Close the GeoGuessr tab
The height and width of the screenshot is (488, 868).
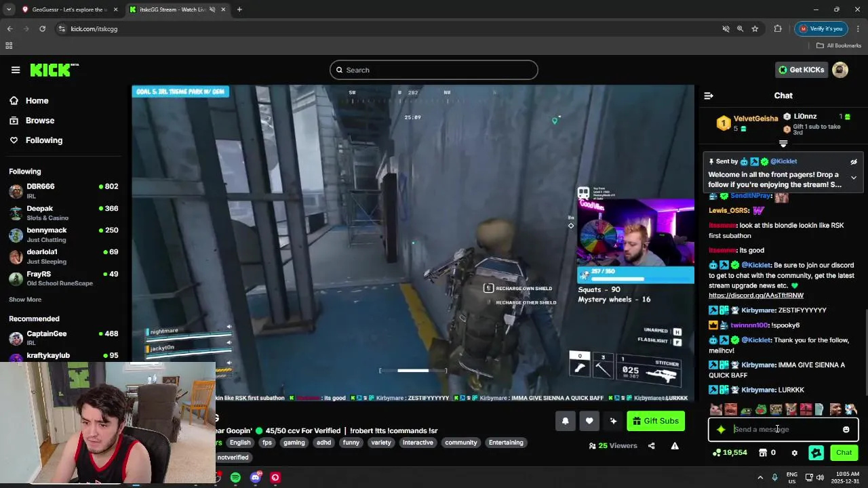tap(115, 9)
